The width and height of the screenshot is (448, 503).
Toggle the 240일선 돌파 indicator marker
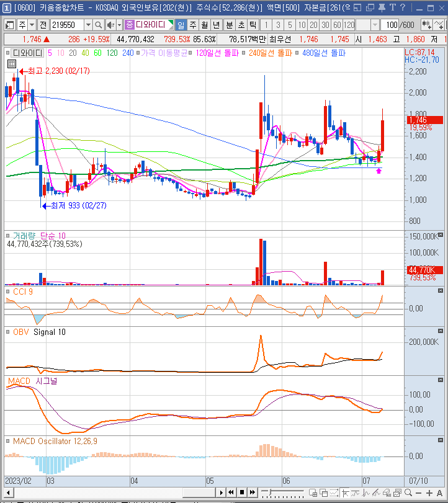(x=244, y=53)
